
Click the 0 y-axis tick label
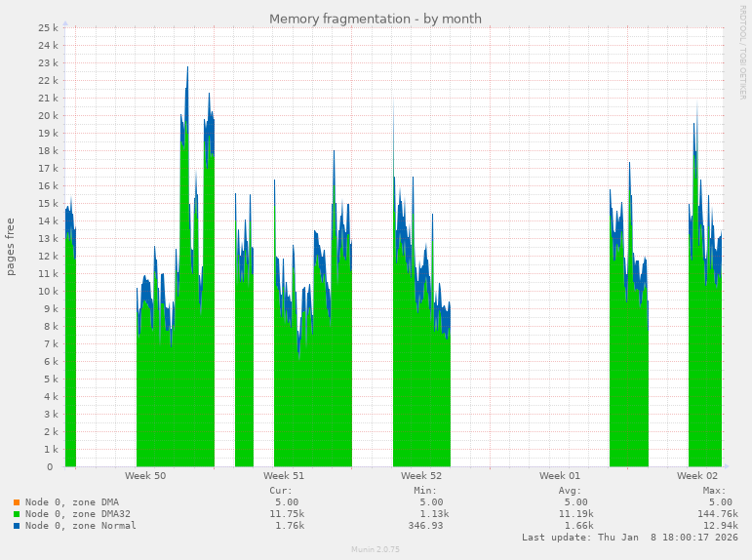click(x=50, y=467)
